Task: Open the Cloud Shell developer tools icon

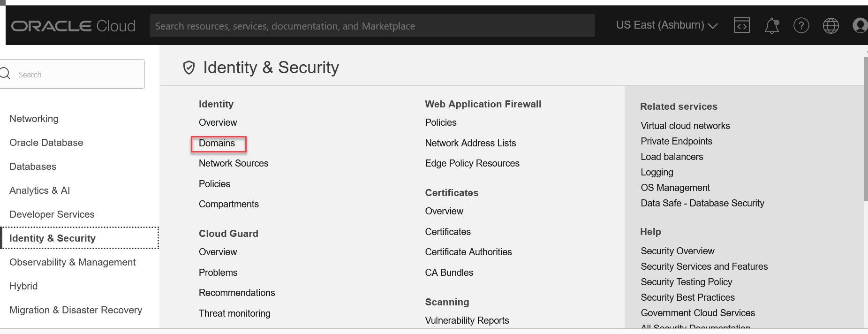Action: coord(741,25)
